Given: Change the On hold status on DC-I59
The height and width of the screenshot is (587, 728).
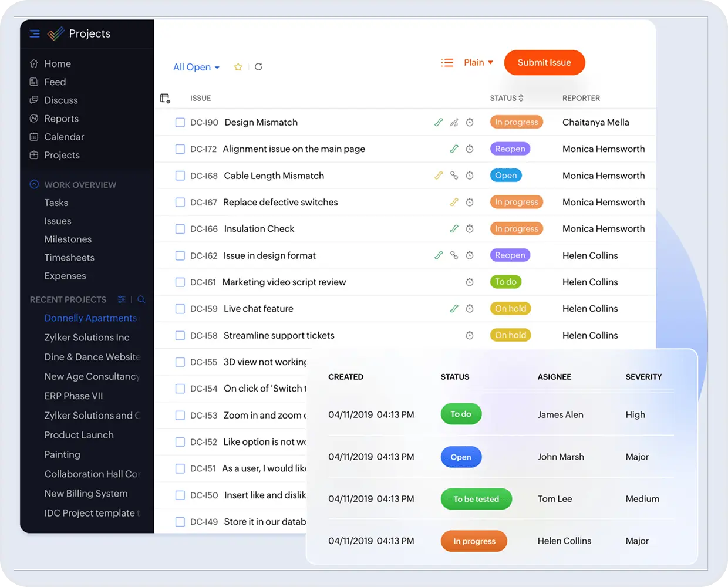Looking at the screenshot, I should coord(511,309).
